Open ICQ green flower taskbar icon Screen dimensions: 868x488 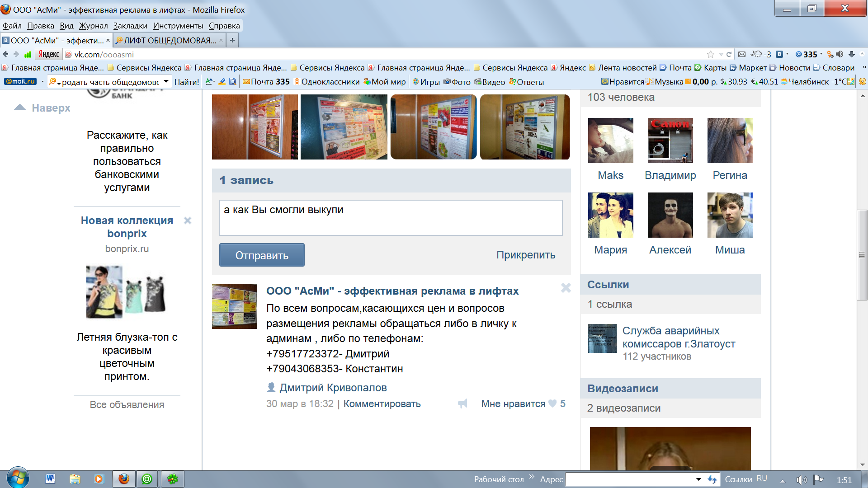[x=173, y=479]
